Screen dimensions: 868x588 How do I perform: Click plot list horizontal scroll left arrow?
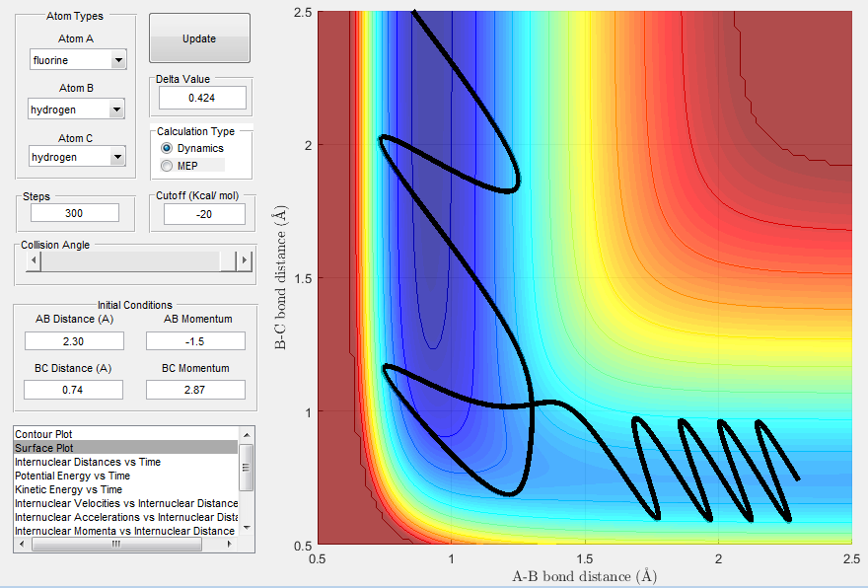(x=22, y=545)
